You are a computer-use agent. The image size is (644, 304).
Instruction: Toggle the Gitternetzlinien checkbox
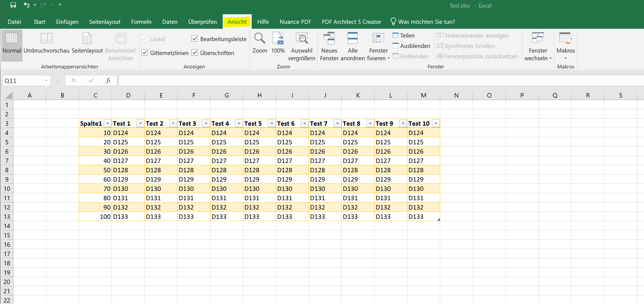coord(145,53)
